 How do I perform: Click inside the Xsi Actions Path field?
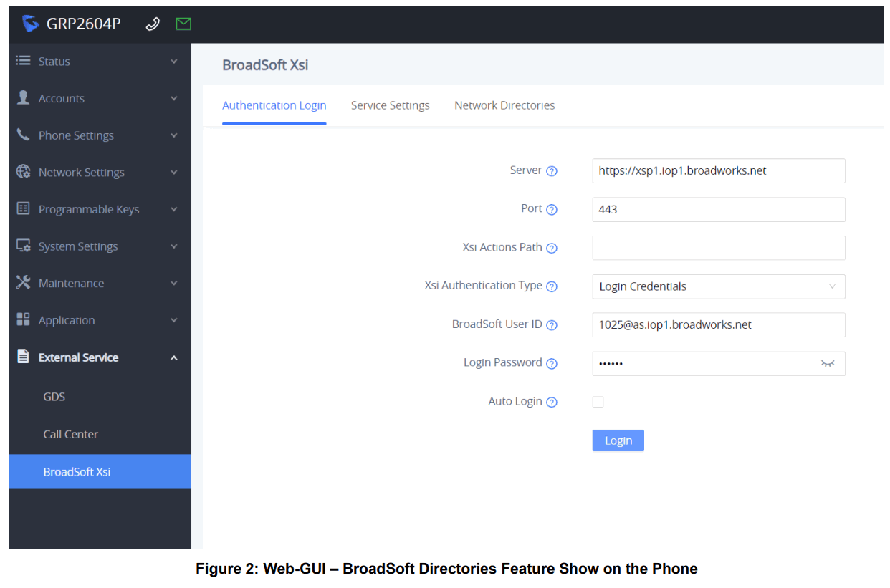(x=719, y=248)
